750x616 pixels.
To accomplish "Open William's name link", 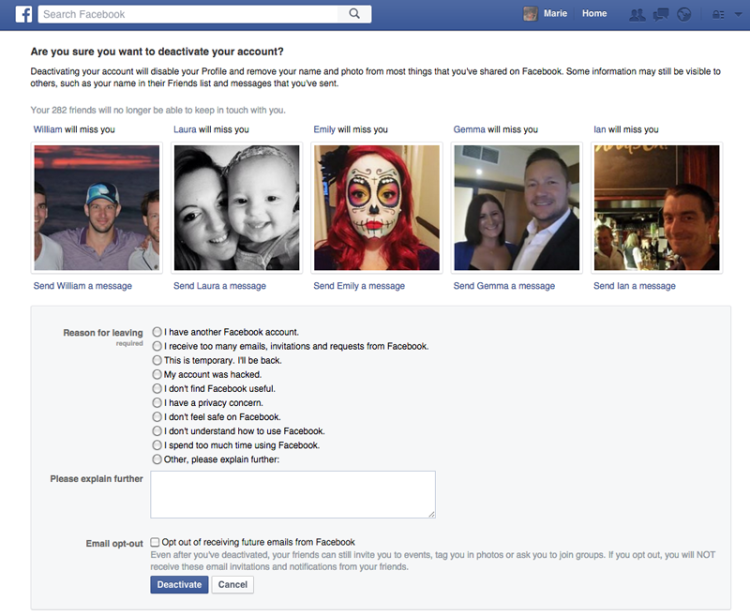I will (x=48, y=129).
